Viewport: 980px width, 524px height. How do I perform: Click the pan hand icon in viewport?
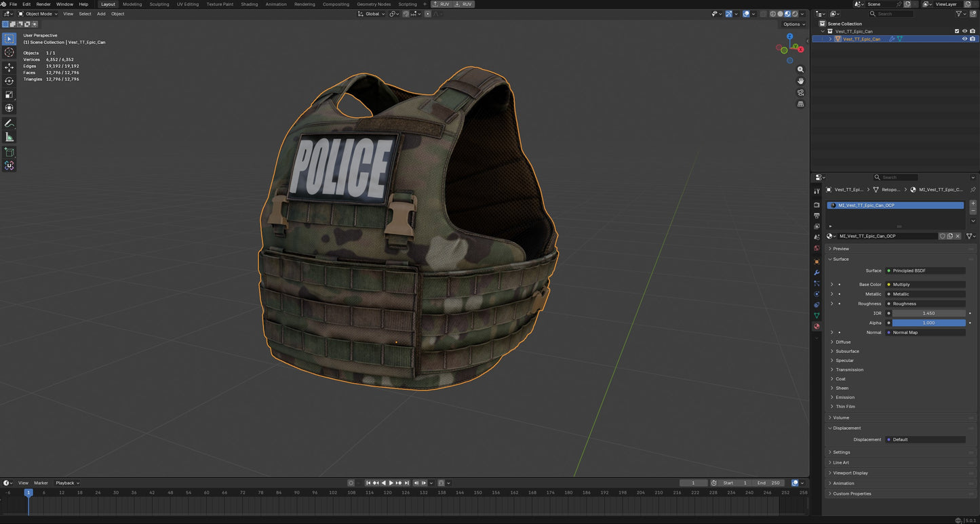[x=800, y=81]
